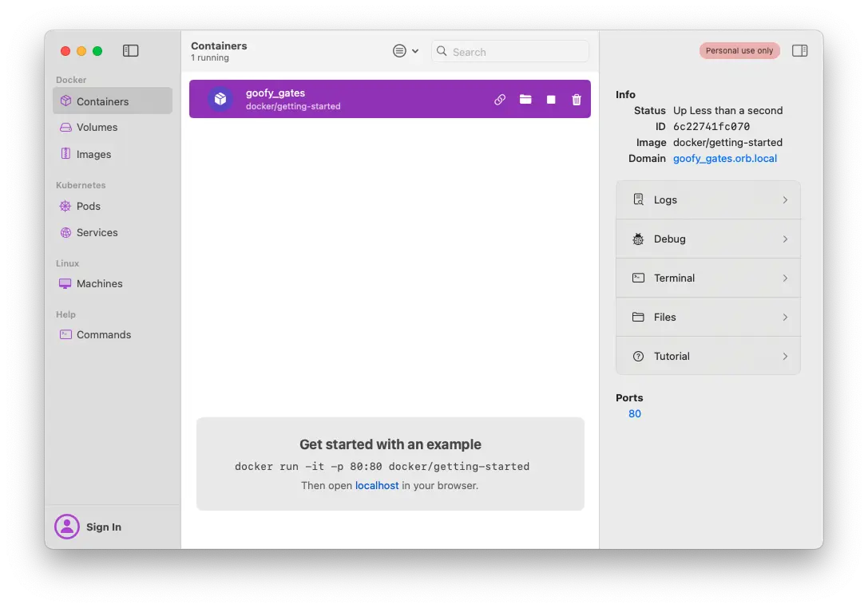View Kubernetes Pods
Viewport: 868px width, 608px height.
88,206
